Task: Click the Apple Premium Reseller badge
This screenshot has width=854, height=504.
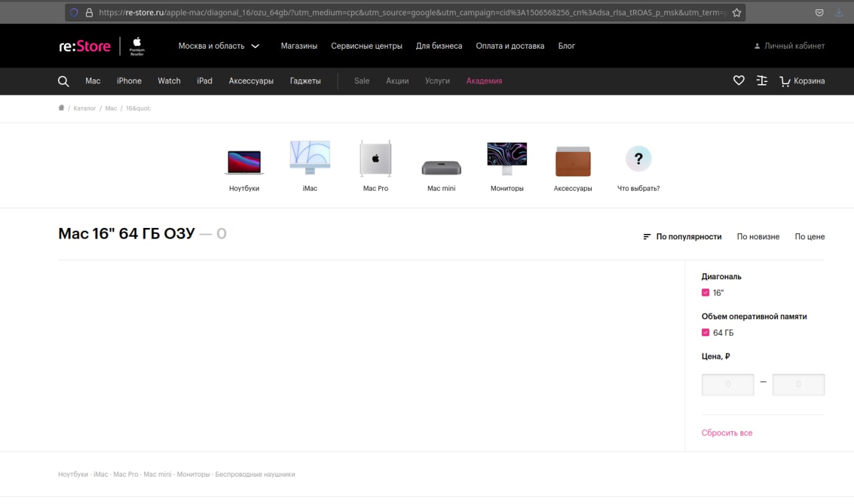Action: tap(137, 46)
